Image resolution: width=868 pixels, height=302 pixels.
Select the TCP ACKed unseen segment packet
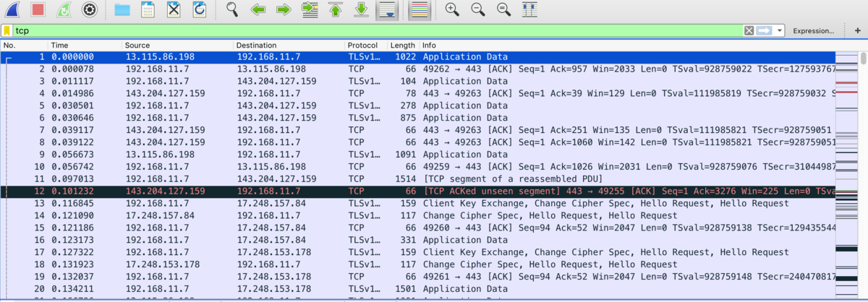[417, 191]
